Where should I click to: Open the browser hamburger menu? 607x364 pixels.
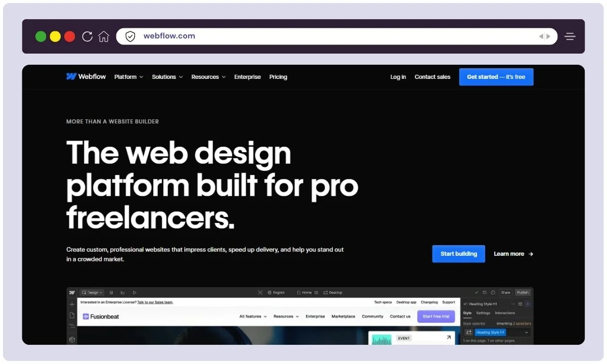[x=571, y=36]
